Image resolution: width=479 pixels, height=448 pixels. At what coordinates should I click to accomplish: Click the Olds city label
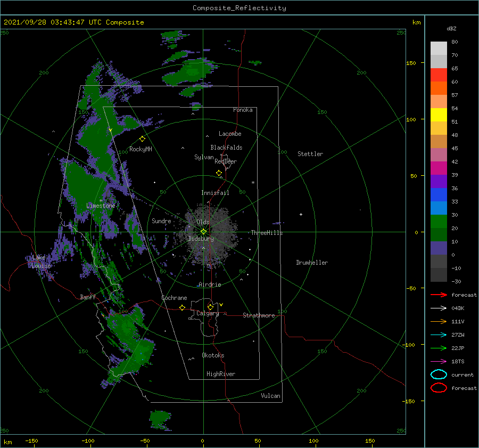click(x=203, y=222)
